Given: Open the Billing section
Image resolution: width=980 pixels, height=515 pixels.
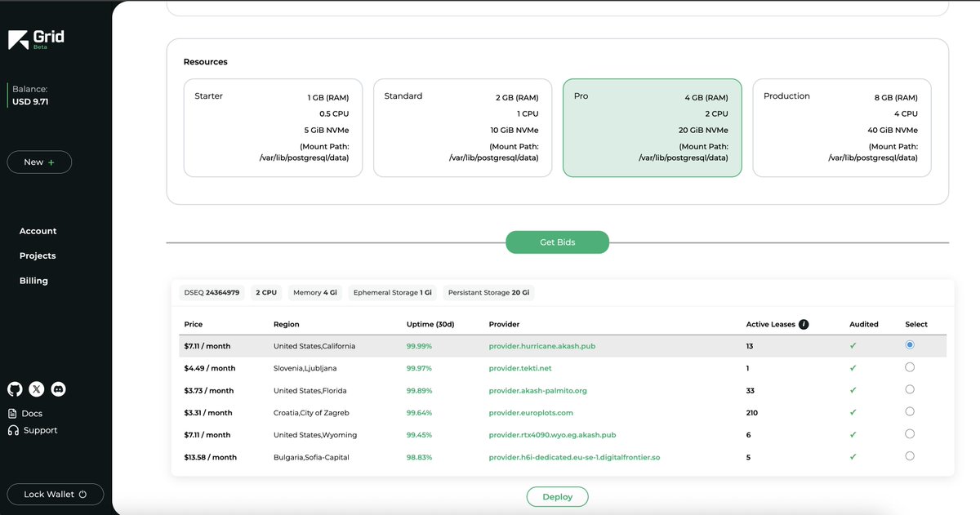Looking at the screenshot, I should point(33,280).
